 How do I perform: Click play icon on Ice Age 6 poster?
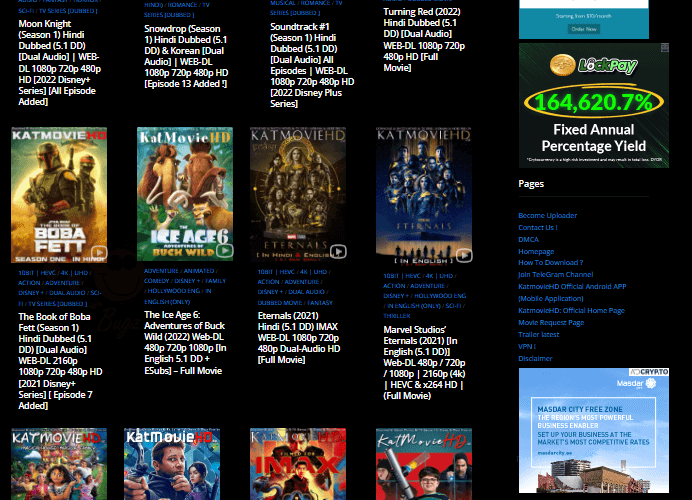point(225,251)
